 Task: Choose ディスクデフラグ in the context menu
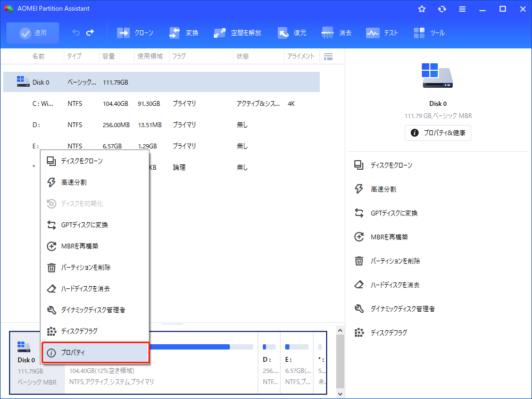tap(95, 331)
